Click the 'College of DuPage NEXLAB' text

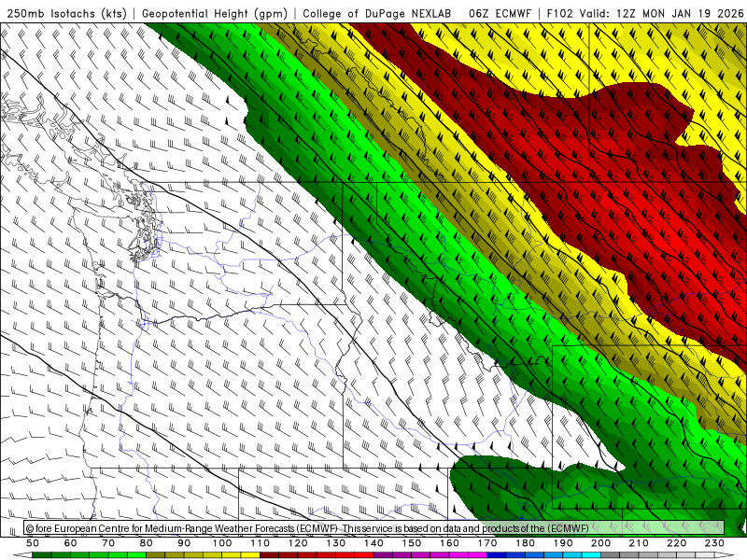[x=377, y=13]
